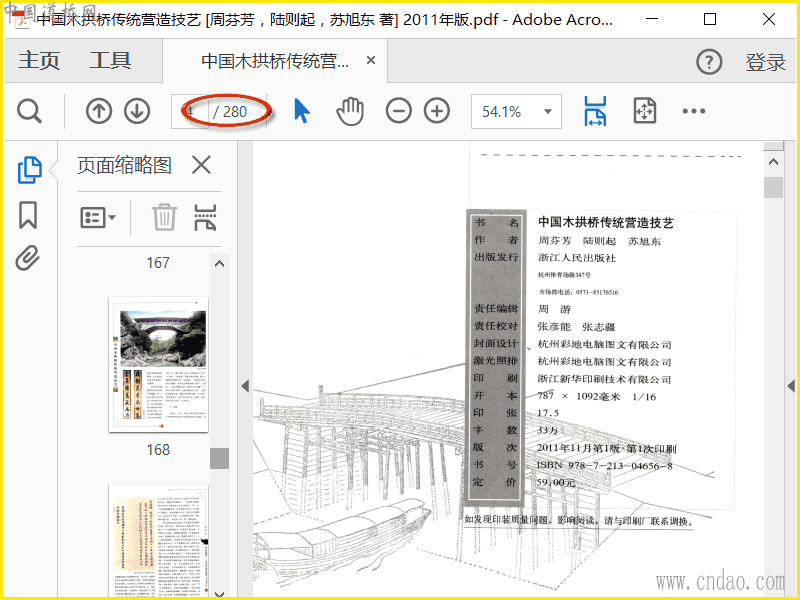Image resolution: width=800 pixels, height=600 pixels.
Task: Select the page 168 bridge photo thumbnail
Action: tap(159, 365)
